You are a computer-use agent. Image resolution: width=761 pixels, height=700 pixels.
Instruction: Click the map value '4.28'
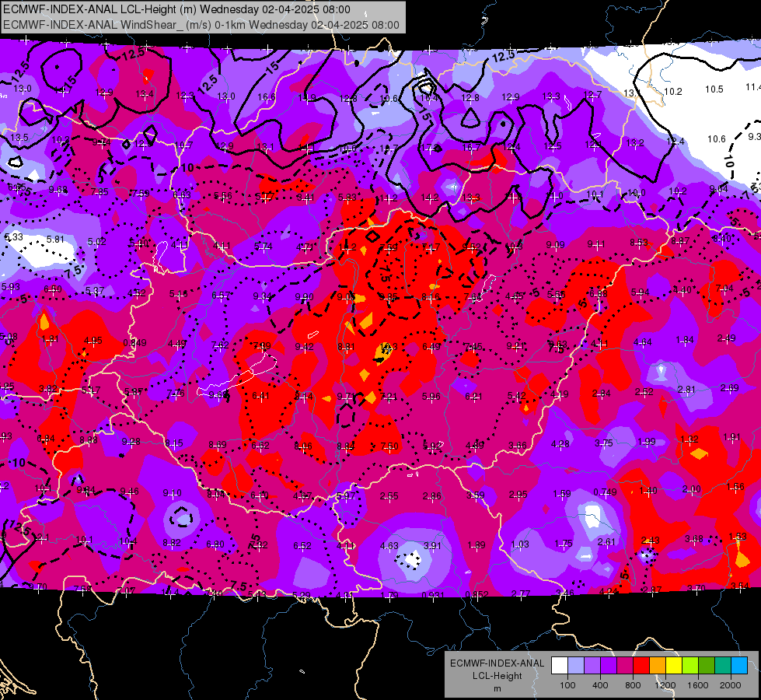coord(560,444)
